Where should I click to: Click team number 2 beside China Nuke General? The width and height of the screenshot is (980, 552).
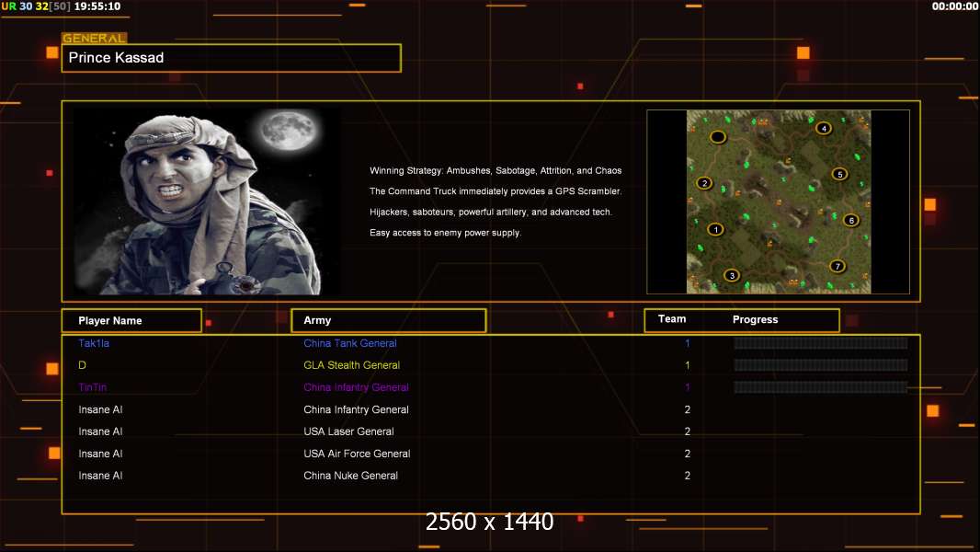[688, 476]
